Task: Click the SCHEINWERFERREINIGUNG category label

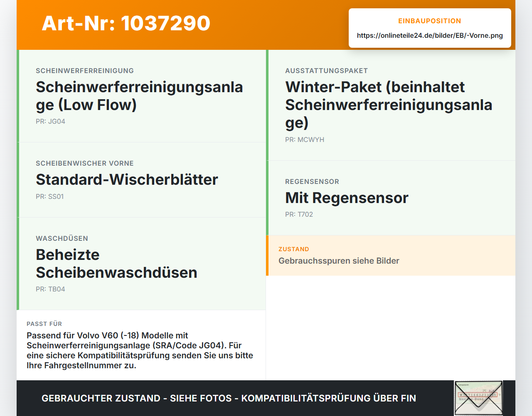Action: coord(85,71)
